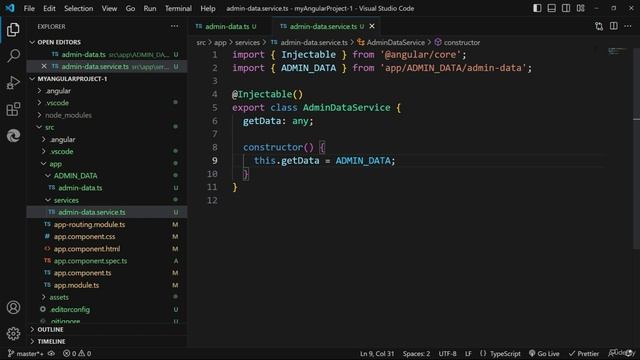Collapse the ADMIN_DATA folder
Image resolution: width=640 pixels, height=360 pixels.
tap(107, 176)
